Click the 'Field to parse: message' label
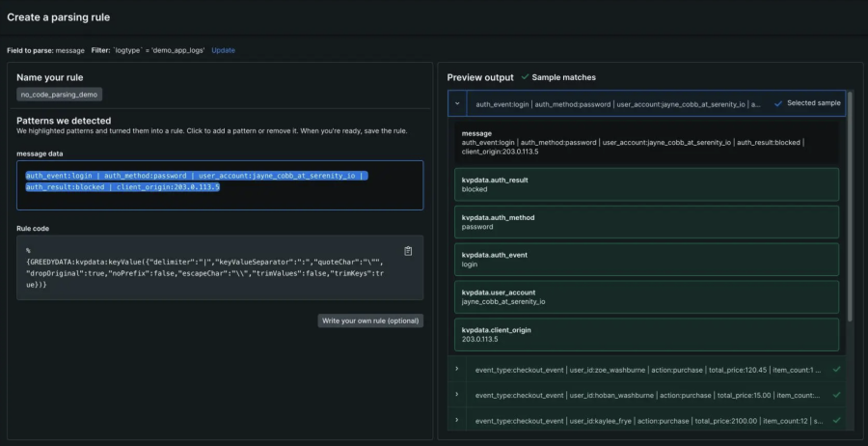This screenshot has width=868, height=446. coord(46,50)
